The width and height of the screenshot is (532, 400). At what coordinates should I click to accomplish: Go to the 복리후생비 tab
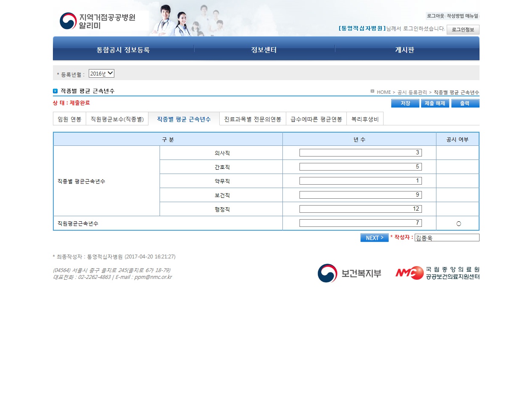(365, 119)
